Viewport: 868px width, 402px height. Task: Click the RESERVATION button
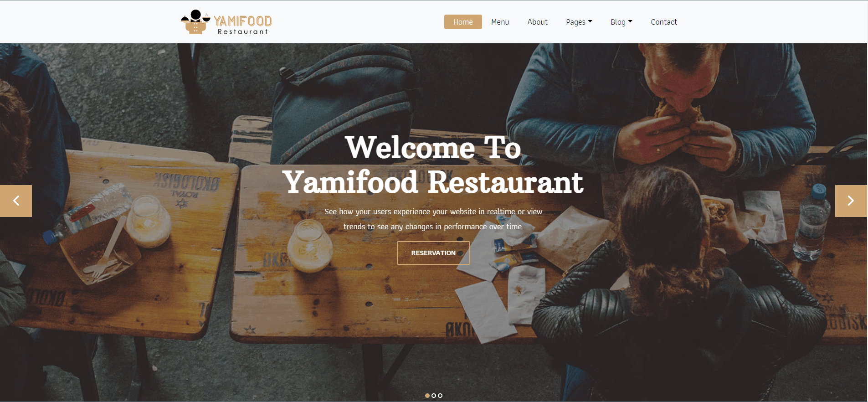(433, 253)
